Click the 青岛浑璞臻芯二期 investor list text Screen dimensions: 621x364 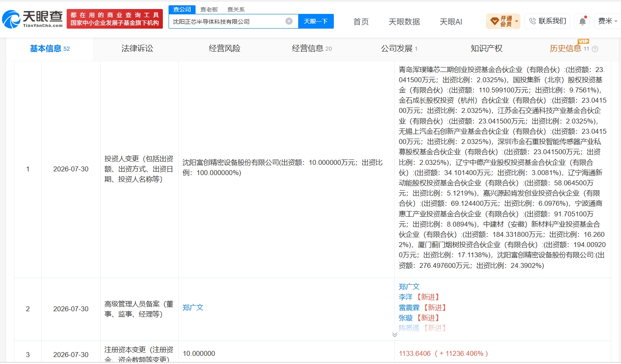tap(503, 168)
